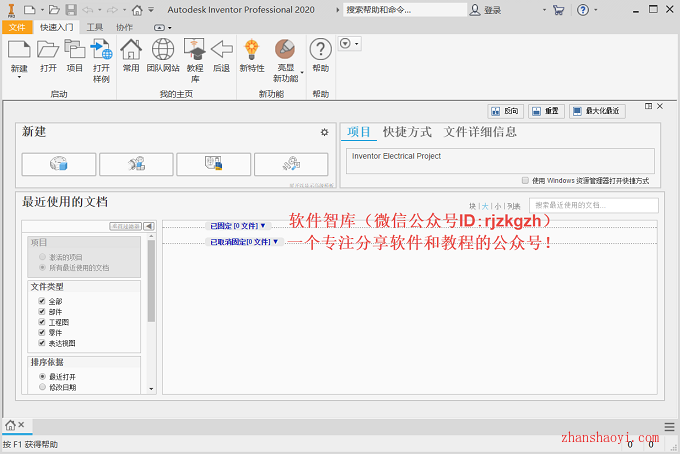Screen dimensions: 680x454
Task: Click the 新建 (New) ribbon icon
Action: point(19,49)
